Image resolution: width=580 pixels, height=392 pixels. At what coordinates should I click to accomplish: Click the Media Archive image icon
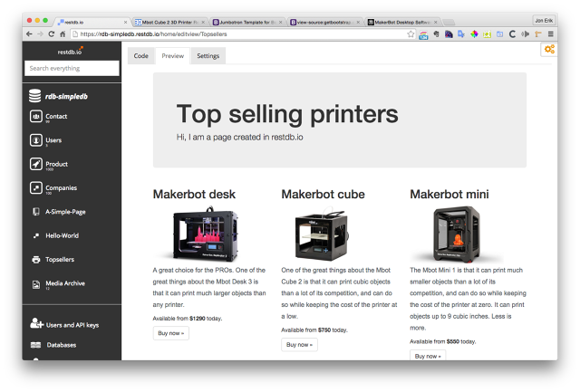[x=36, y=284]
